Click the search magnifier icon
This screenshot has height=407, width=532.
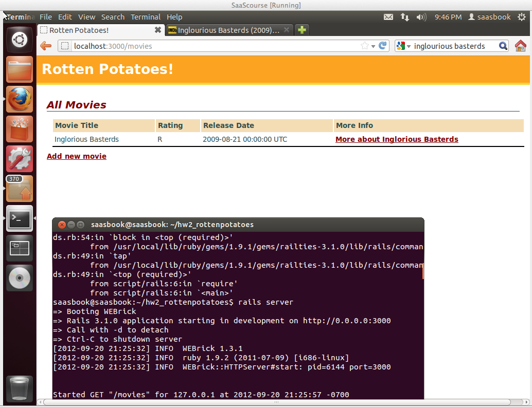pyautogui.click(x=503, y=46)
